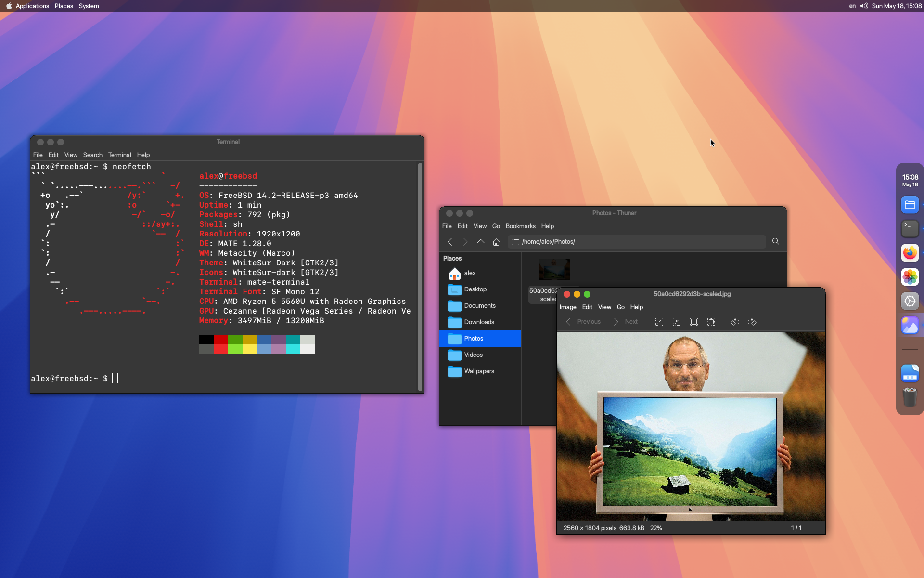Navigate back in Thunar
Viewport: 924px width, 578px height.
coord(450,242)
